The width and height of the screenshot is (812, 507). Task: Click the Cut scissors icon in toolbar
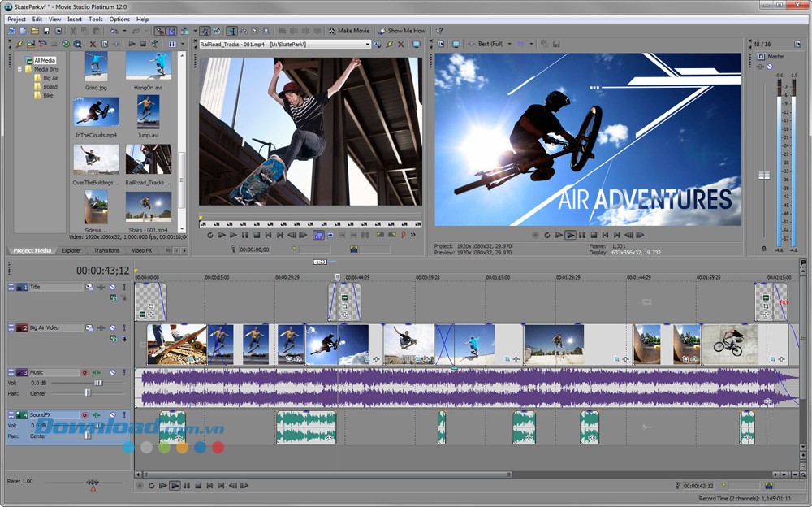point(71,30)
